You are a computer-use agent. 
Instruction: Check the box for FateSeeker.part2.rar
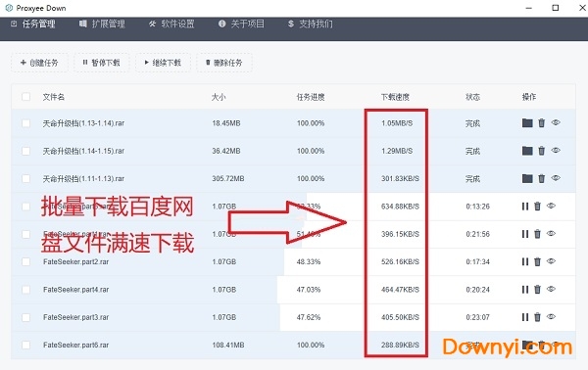[x=25, y=261]
